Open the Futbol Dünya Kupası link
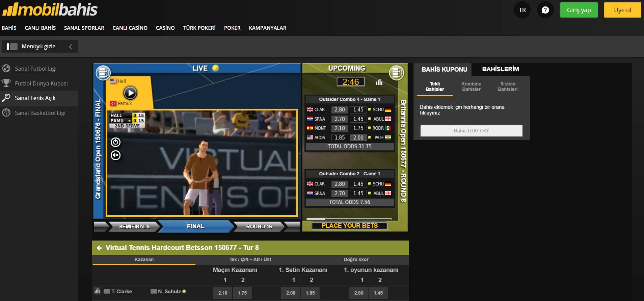The width and height of the screenshot is (644, 301). pos(41,83)
